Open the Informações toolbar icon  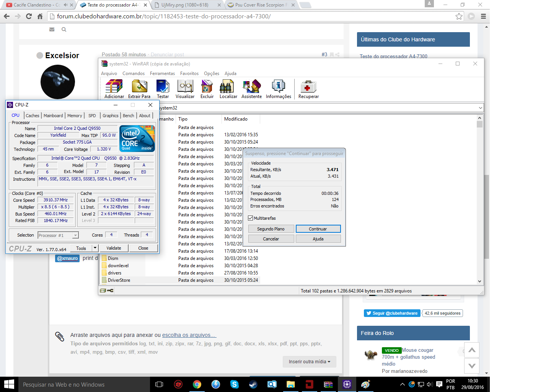pyautogui.click(x=279, y=89)
